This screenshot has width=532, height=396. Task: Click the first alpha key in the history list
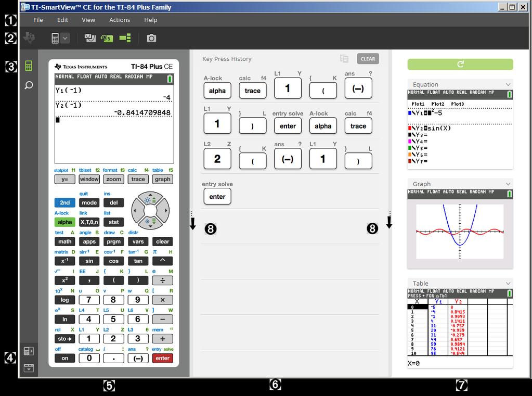[x=217, y=91]
